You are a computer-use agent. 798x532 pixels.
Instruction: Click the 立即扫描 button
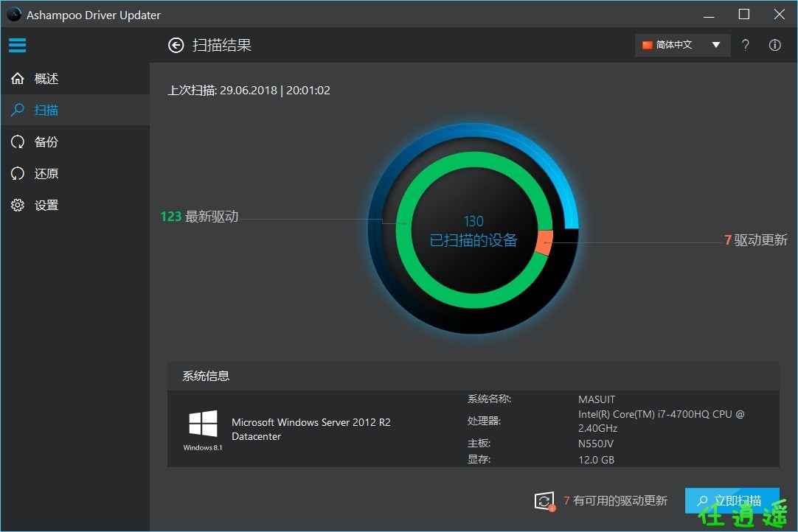(x=732, y=500)
